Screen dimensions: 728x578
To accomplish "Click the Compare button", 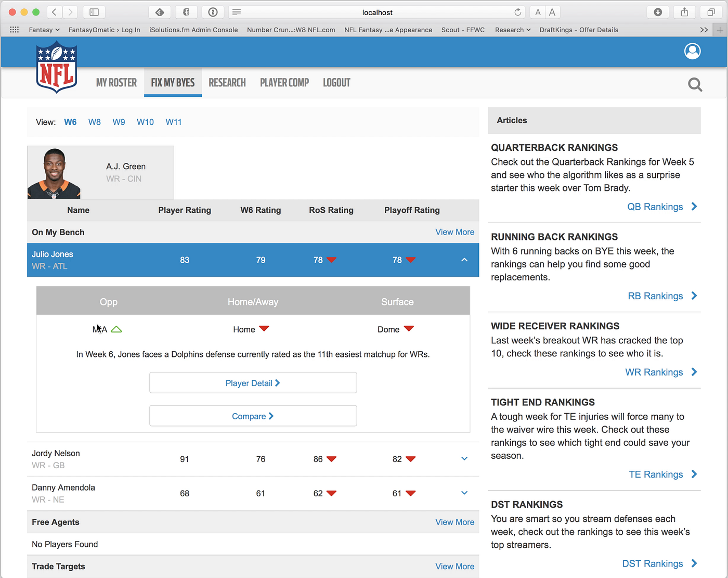I will (253, 416).
